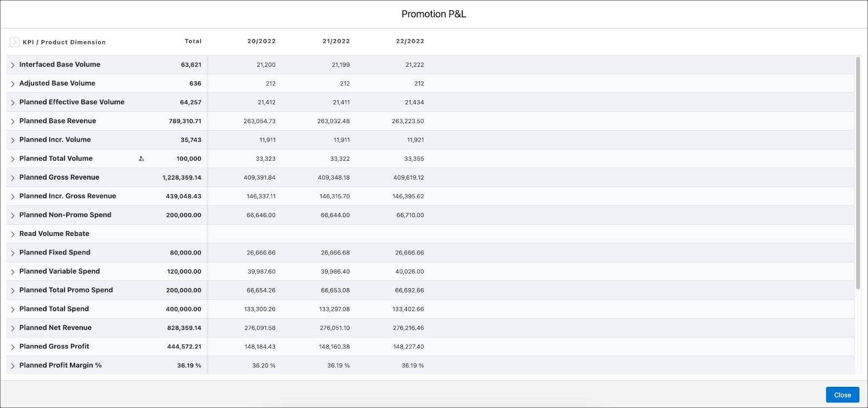Expand Planned Incr. Gross Revenue row
The image size is (868, 408).
click(x=12, y=196)
